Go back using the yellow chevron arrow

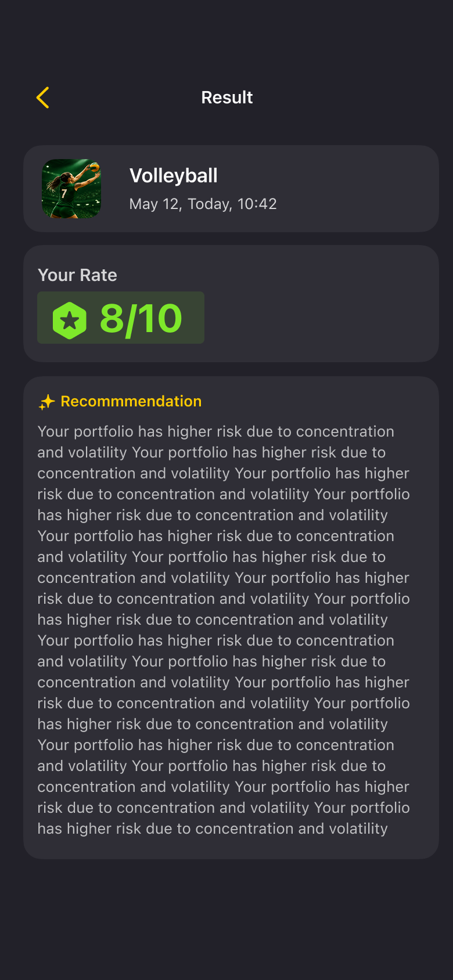click(42, 98)
